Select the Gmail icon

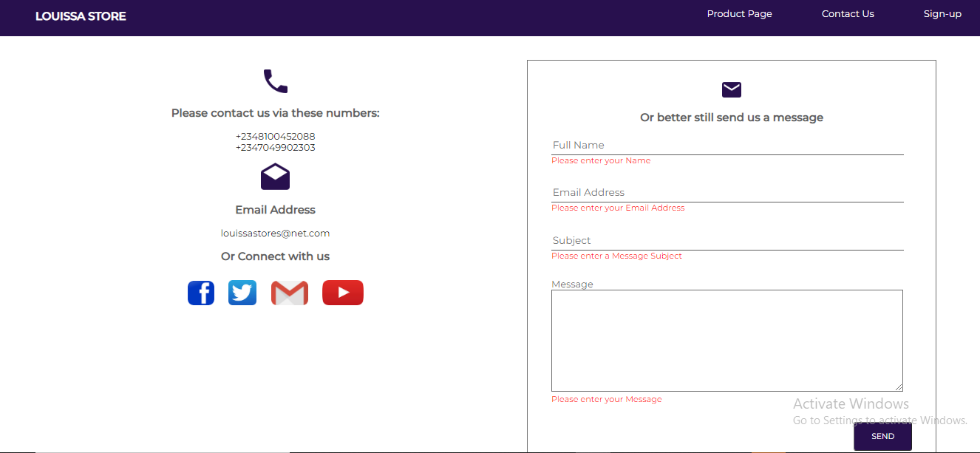tap(290, 293)
